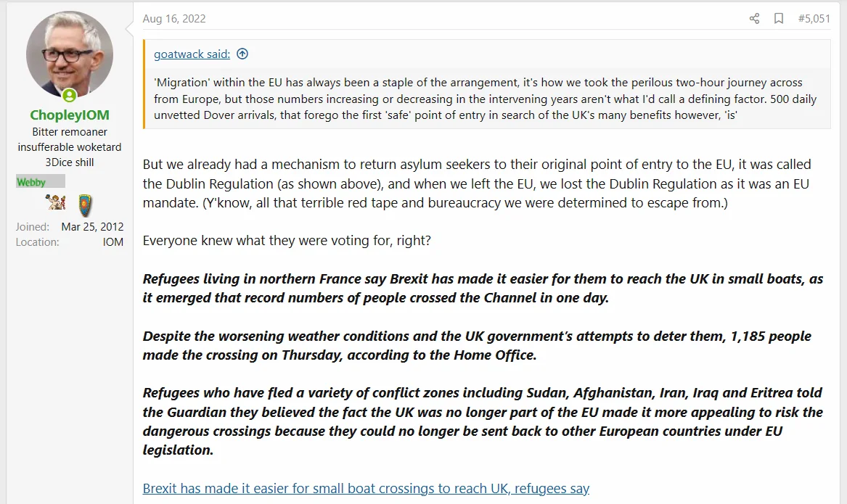Click the 'Everyone knew what they were voting for' line
This screenshot has height=504, width=847.
287,241
